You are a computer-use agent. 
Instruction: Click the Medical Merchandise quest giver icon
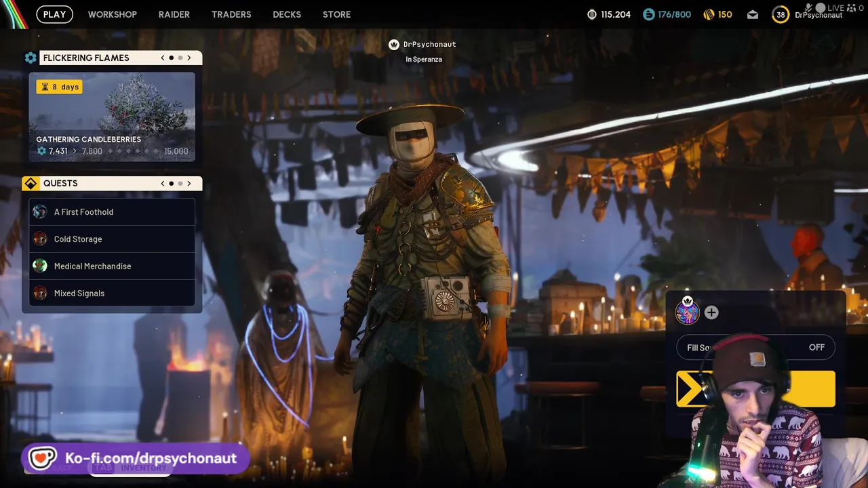click(x=40, y=266)
